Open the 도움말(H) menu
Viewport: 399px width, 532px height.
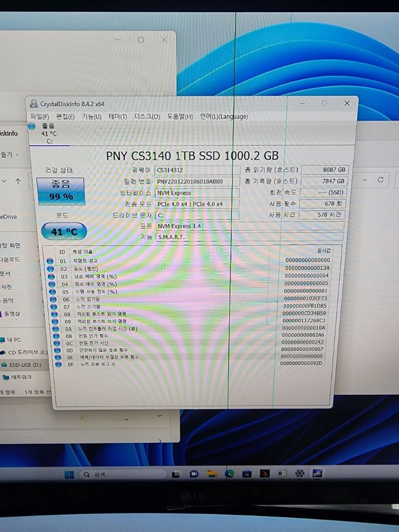[180, 117]
